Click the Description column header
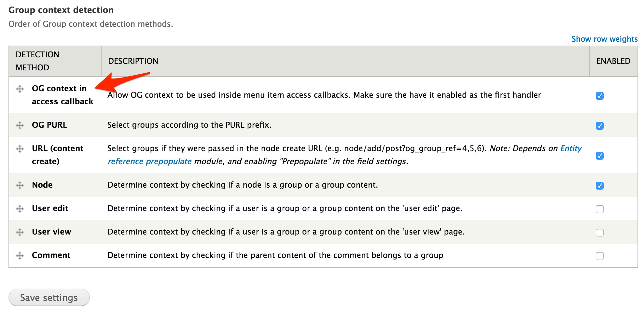This screenshot has width=644, height=314. point(133,61)
